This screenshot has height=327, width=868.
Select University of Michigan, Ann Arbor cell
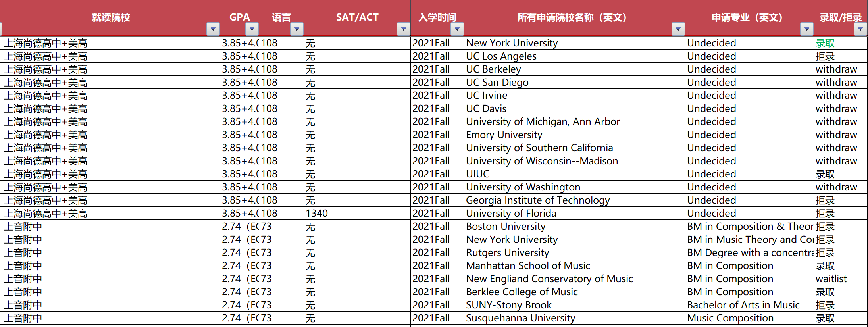[575, 122]
